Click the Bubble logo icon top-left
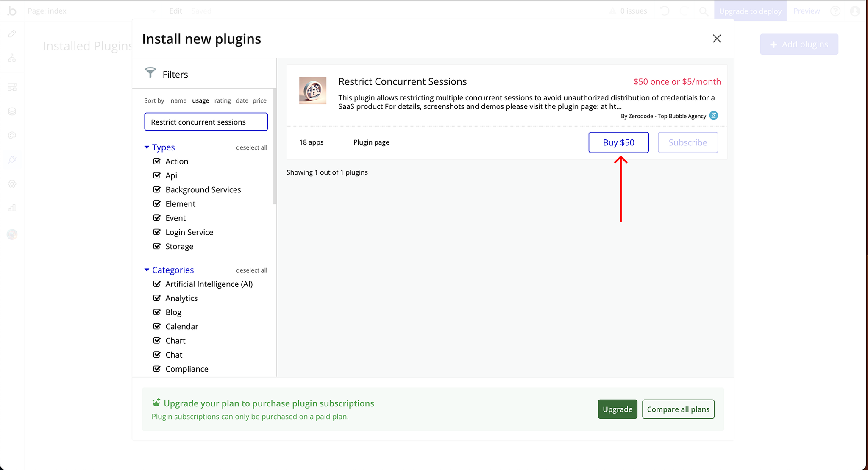 point(12,11)
